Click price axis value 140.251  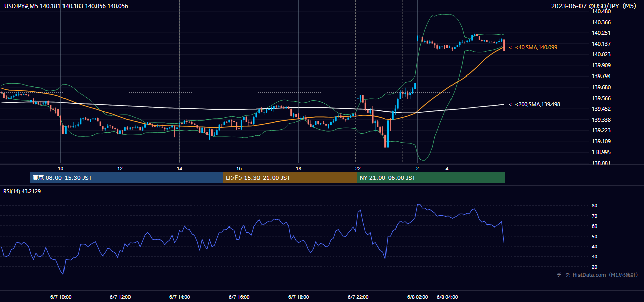click(x=600, y=33)
